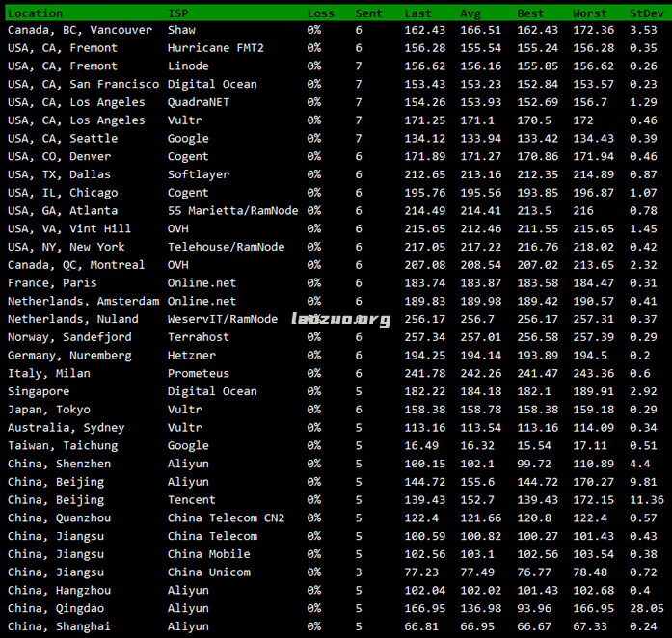Click the Telehouse/RamNode ISP entry
This screenshot has width=672, height=638.
226,247
